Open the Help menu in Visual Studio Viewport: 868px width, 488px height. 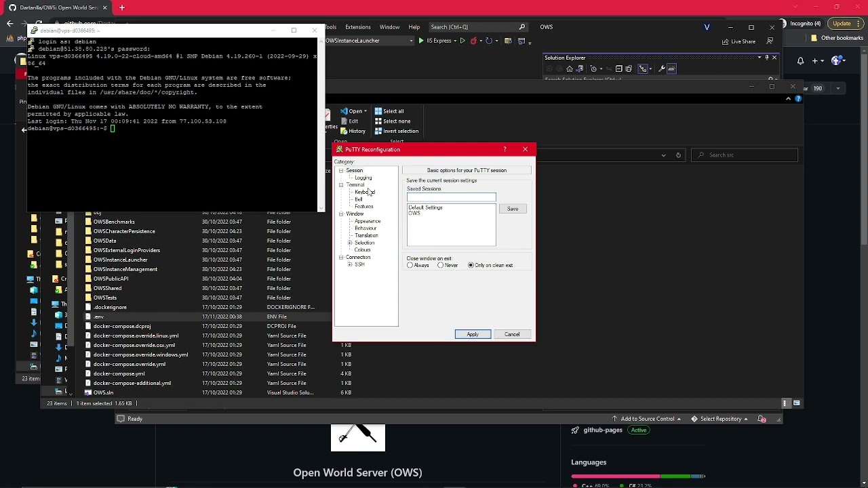point(414,27)
